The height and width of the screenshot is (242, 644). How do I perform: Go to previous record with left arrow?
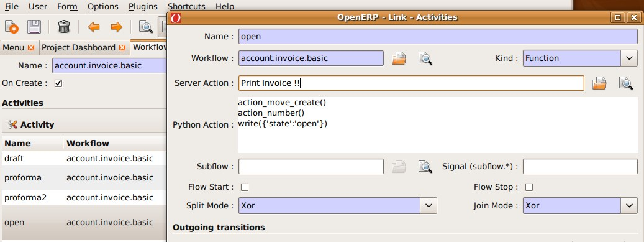tap(94, 27)
